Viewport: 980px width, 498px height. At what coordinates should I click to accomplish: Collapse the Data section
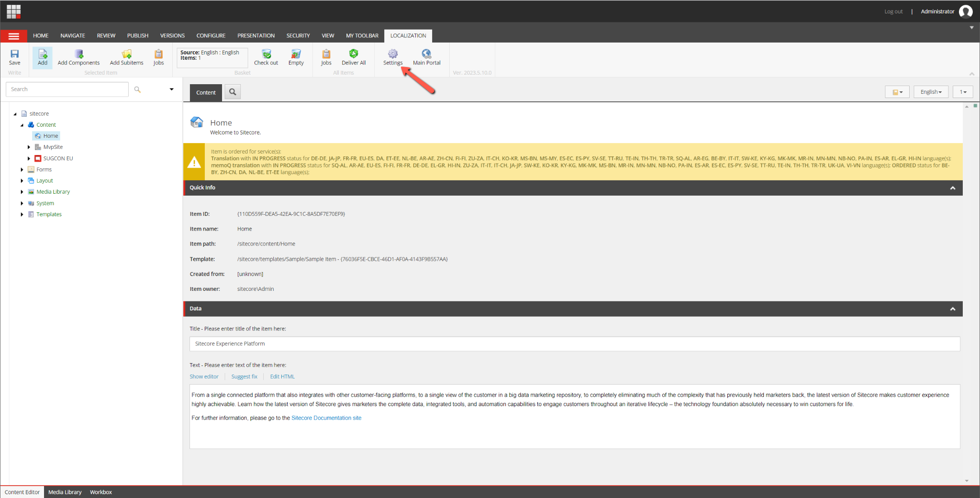tap(952, 309)
